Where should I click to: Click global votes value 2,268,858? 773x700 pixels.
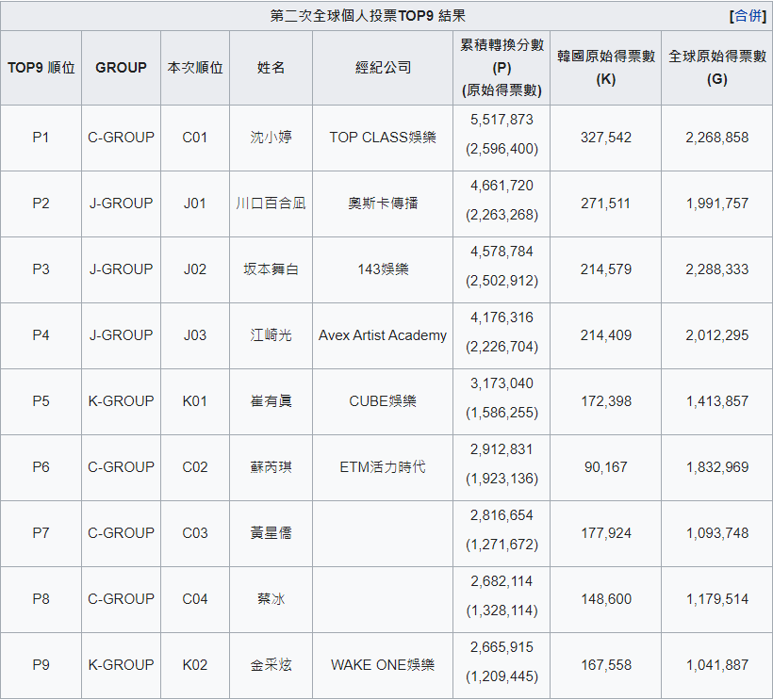pos(717,138)
